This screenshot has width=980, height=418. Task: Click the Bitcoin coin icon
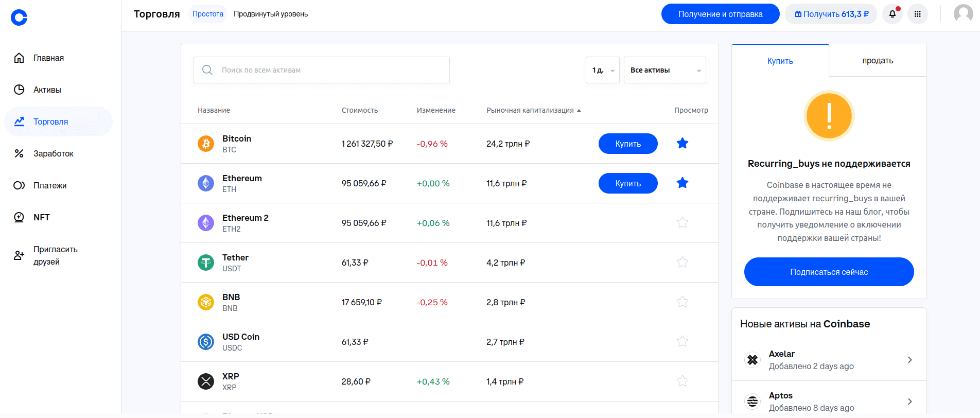point(206,144)
